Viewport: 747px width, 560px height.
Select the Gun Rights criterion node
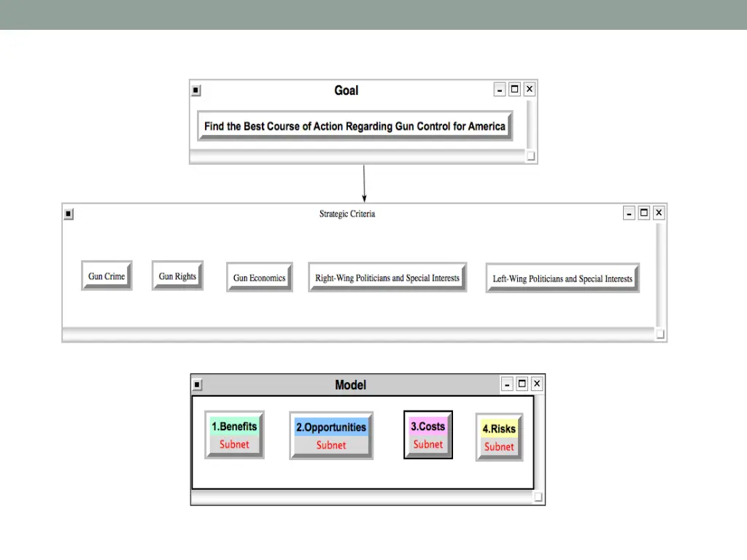177,276
